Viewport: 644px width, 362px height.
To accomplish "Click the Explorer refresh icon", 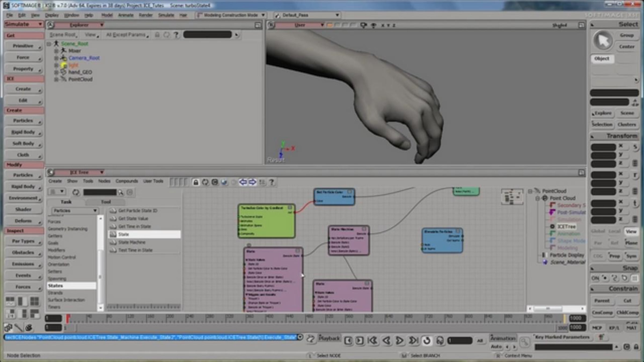I will [167, 35].
